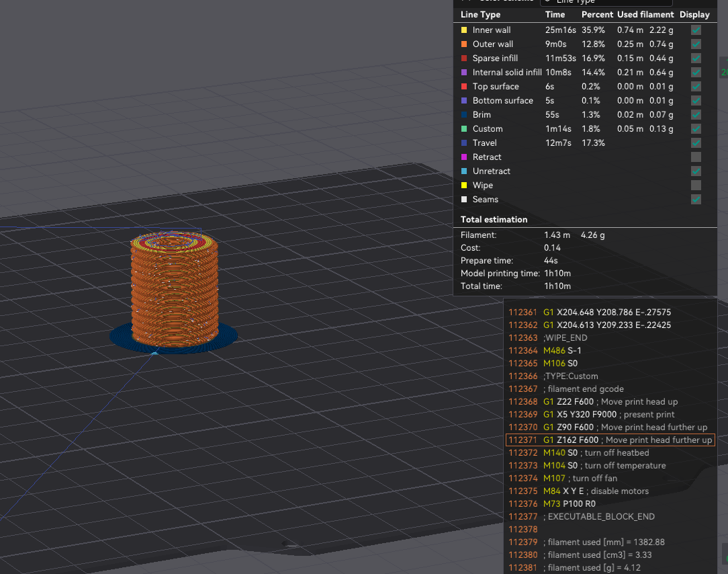728x574 pixels.
Task: Click the Custom green color swatch
Action: (464, 129)
